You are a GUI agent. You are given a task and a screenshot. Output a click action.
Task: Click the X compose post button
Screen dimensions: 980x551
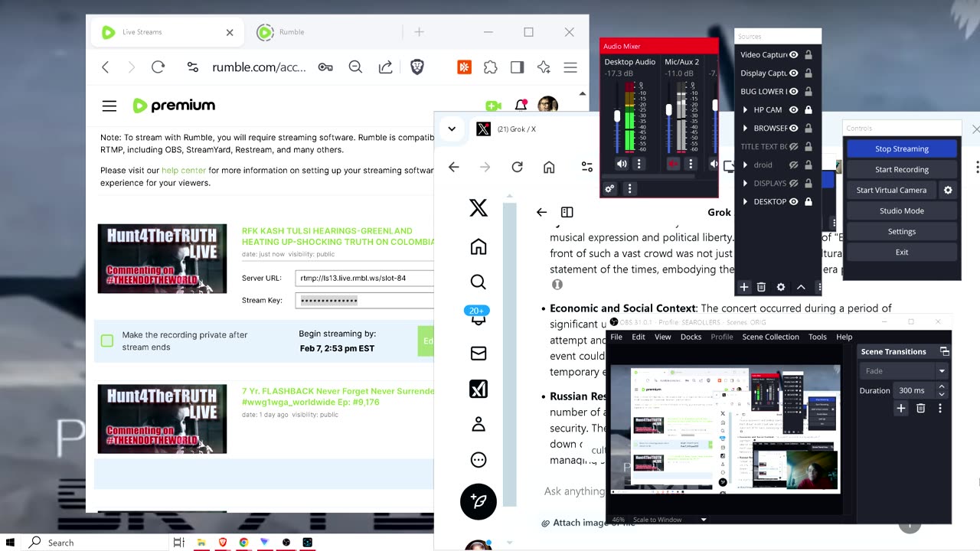479,501
